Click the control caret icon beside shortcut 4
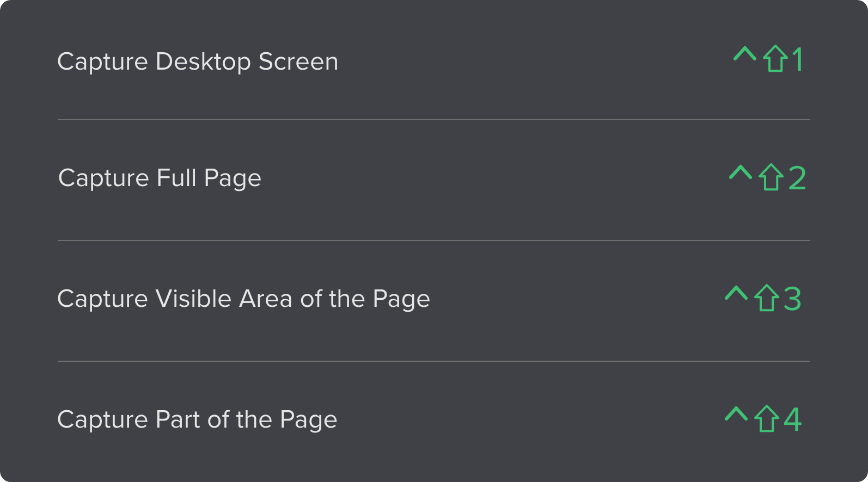Viewport: 868px width, 482px height. (x=736, y=414)
